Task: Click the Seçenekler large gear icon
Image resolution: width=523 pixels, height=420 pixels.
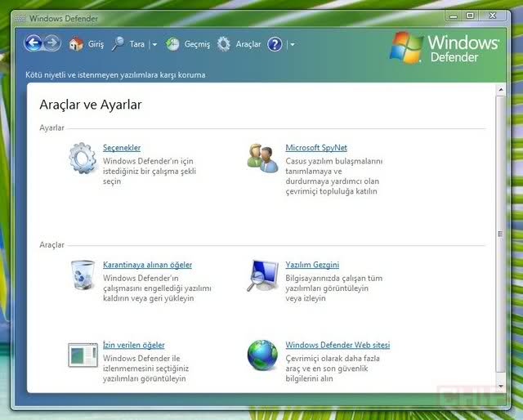Action: point(83,159)
